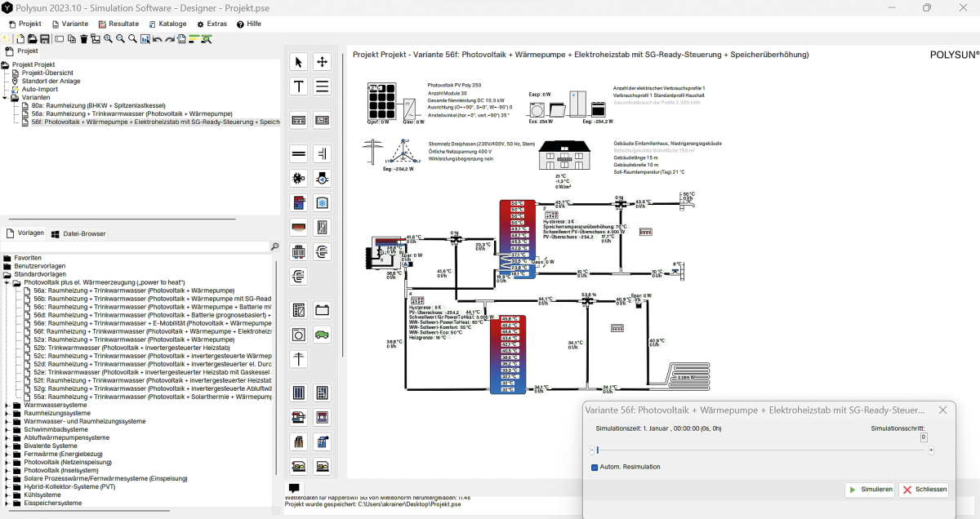The height and width of the screenshot is (519, 980).
Task: Close the Variante 56f simulation dialog
Action: (x=943, y=410)
